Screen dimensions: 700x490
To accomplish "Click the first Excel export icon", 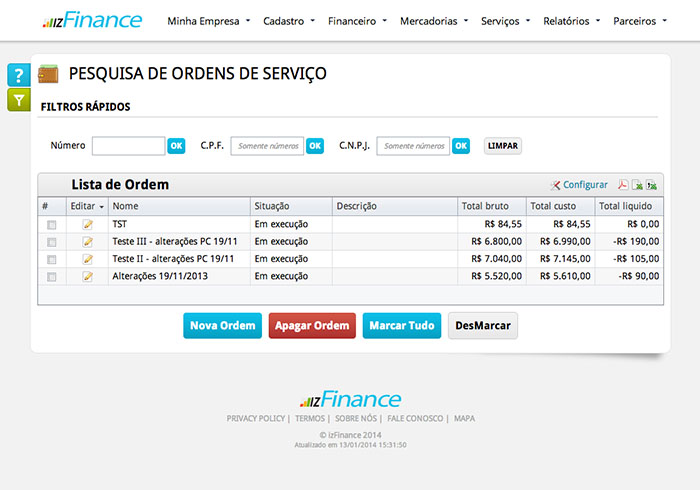I will pos(637,185).
